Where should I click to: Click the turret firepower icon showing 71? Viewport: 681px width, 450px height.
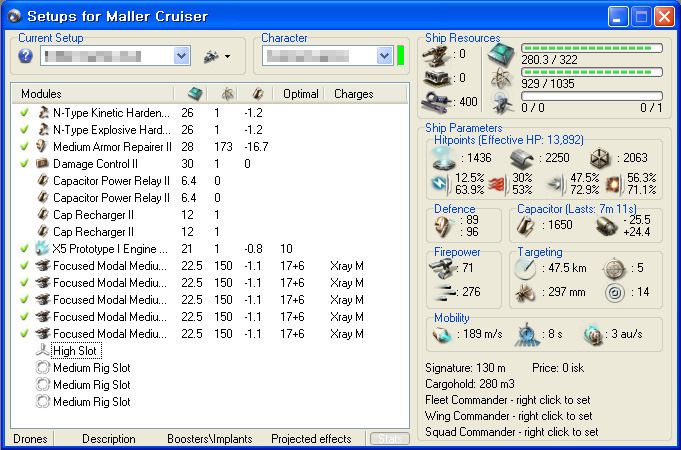tap(442, 268)
